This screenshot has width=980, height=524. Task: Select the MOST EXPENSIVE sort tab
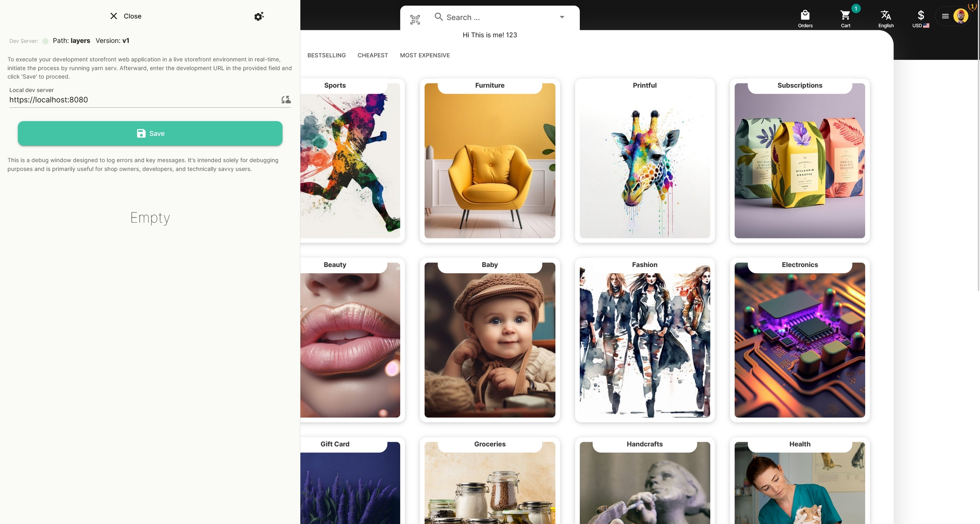coord(424,55)
